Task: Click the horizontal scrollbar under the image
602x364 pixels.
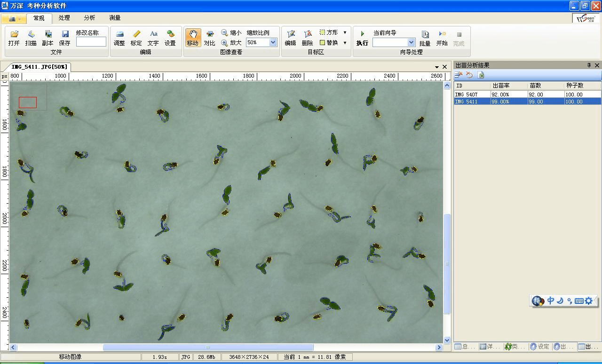Action: (207, 348)
